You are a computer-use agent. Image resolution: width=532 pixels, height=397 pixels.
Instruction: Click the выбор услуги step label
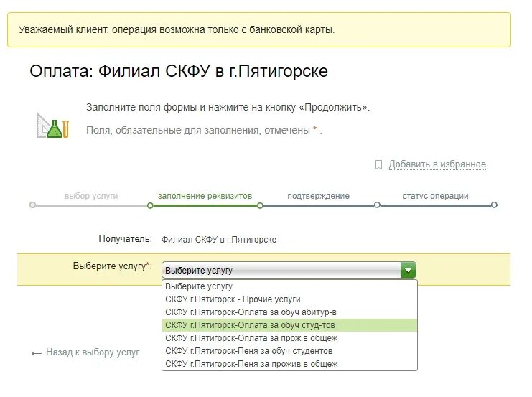(91, 196)
